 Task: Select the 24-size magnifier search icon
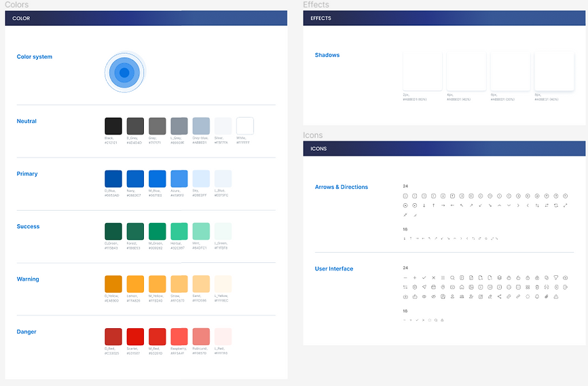click(452, 278)
